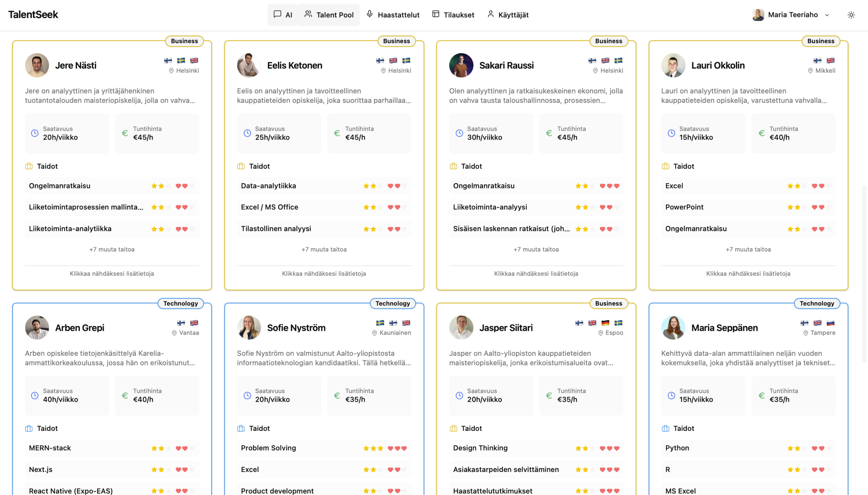Click 'Klikkaa nähdäksesi lisätietoja' on Eelis Ketonen's card

(x=324, y=273)
